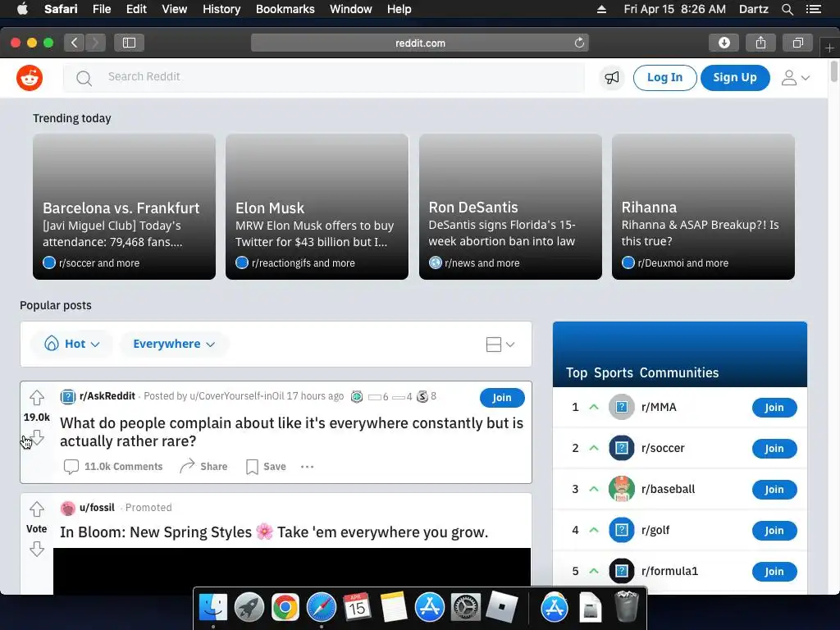This screenshot has height=630, width=840.
Task: Go back with Safari back arrow
Action: click(x=75, y=43)
